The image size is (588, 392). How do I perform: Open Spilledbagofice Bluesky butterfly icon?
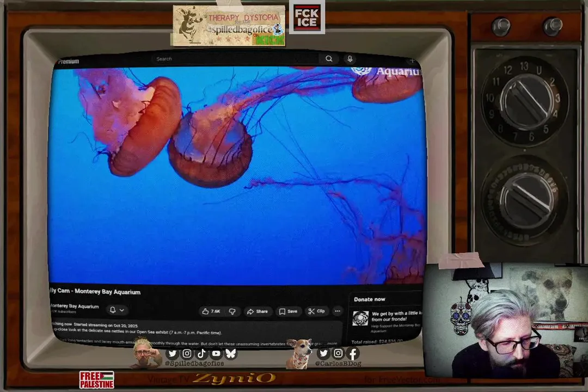tap(231, 353)
